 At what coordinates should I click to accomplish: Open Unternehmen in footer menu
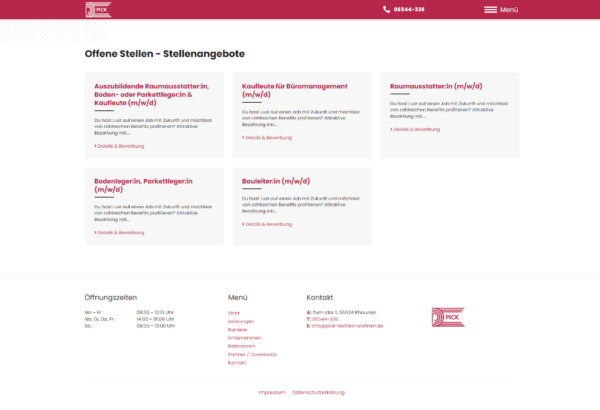point(244,338)
